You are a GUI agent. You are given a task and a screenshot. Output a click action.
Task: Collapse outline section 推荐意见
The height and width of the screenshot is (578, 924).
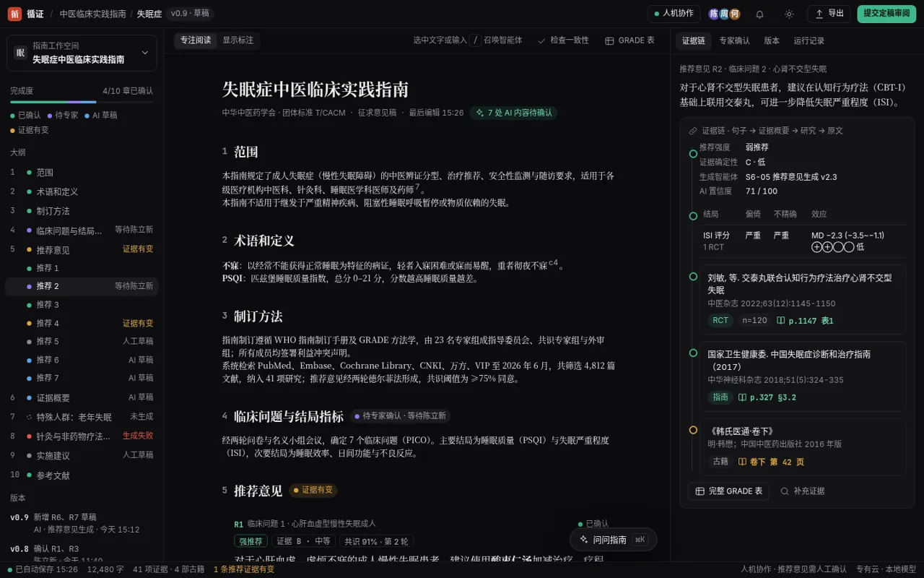click(82, 250)
